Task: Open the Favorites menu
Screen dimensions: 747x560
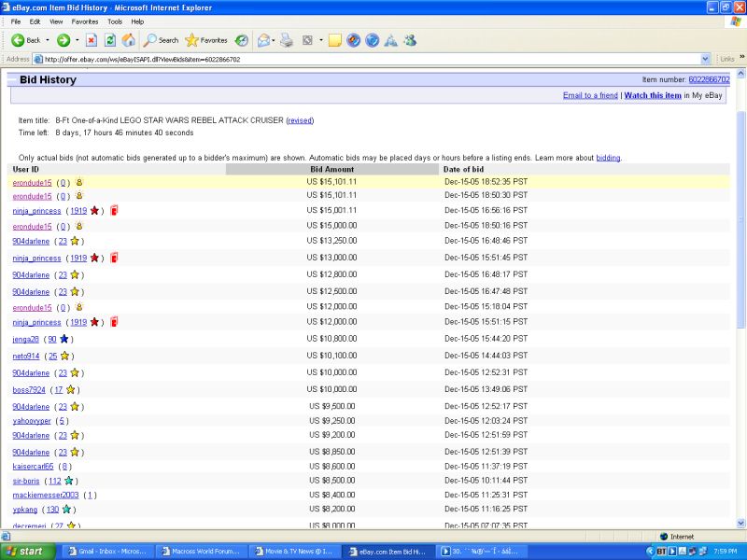Action: coord(85,21)
